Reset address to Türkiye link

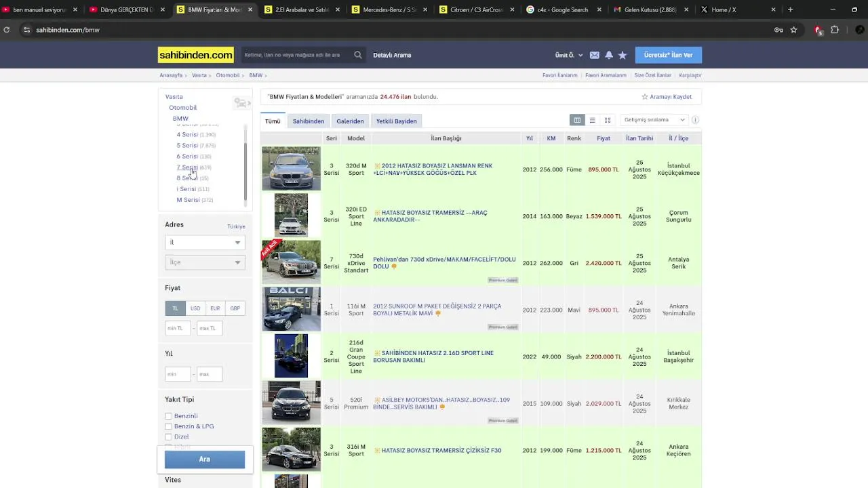pos(236,226)
